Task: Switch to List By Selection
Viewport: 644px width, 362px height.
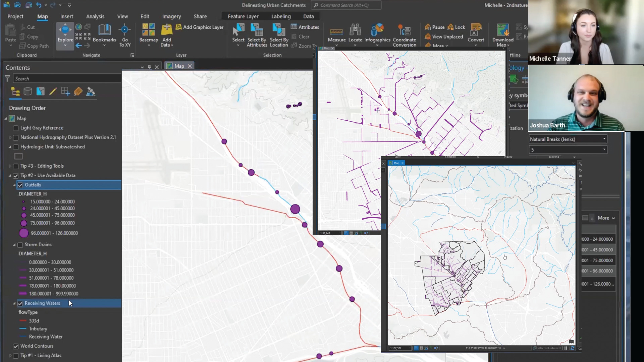Action: click(x=40, y=92)
